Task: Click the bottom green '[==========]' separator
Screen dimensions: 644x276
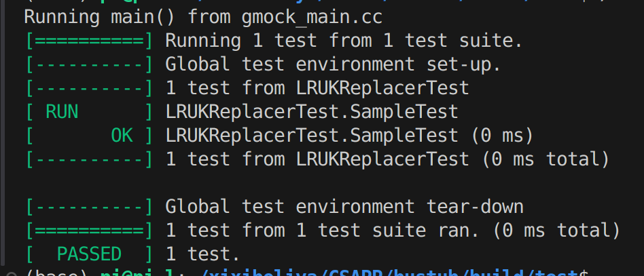Action: [89, 230]
